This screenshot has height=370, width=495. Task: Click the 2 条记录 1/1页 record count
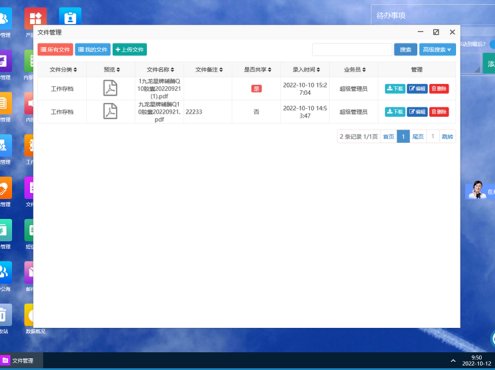pos(359,136)
